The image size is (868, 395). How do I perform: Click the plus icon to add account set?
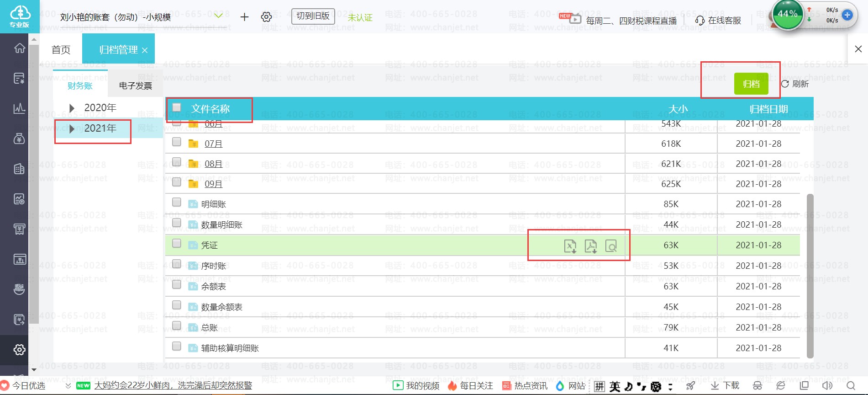coord(245,17)
